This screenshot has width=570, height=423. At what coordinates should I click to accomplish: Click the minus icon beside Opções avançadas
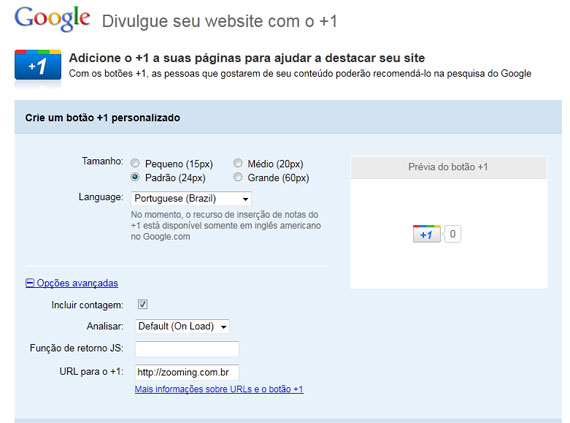click(30, 283)
